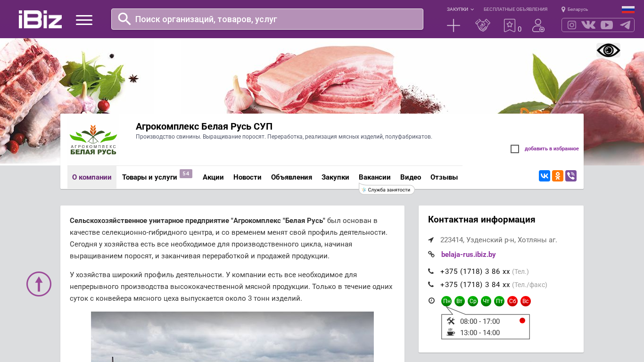Click the 54 products count badge
644x362 pixels.
[186, 173]
